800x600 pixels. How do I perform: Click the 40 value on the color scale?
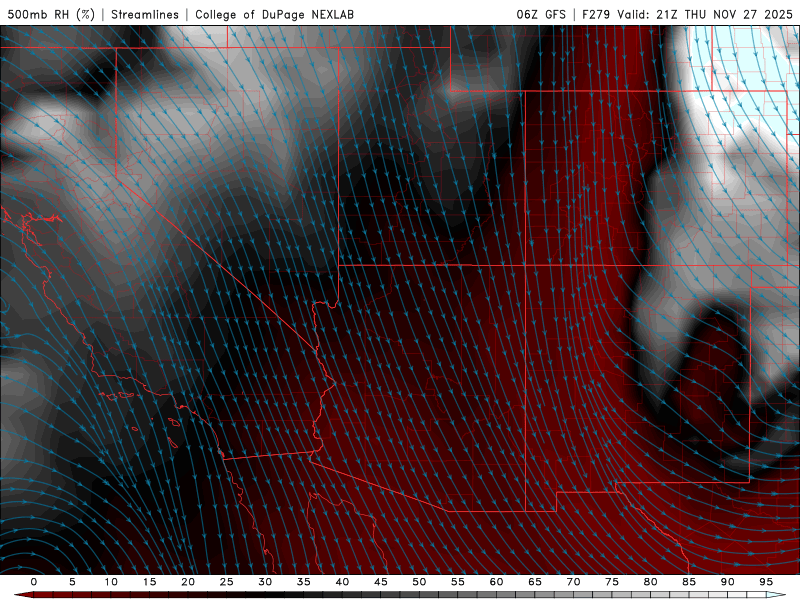coord(342,582)
